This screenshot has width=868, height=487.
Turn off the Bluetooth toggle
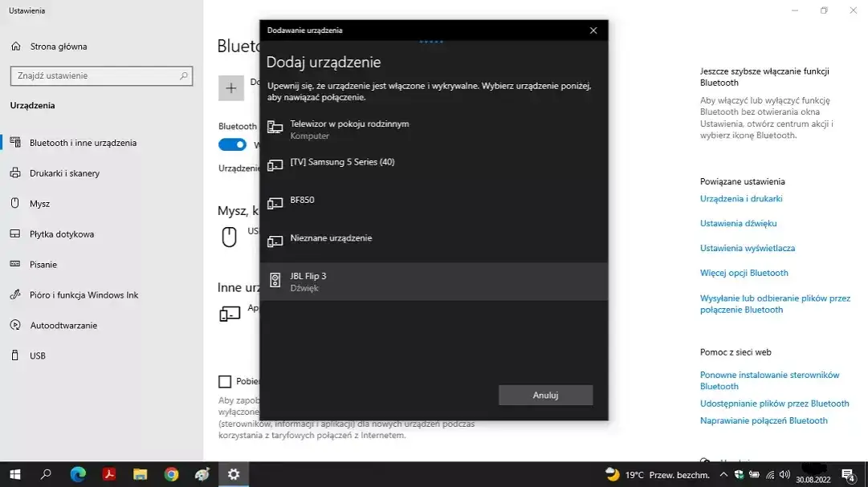(232, 144)
